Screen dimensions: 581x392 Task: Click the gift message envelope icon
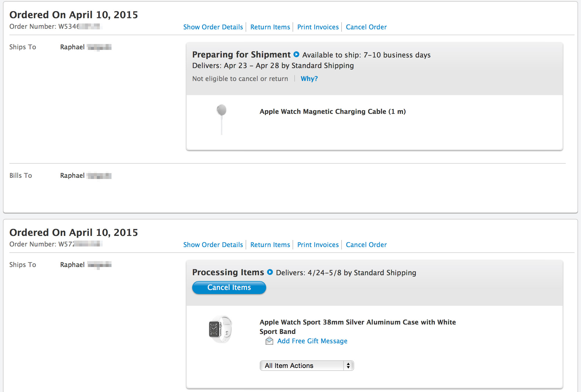tap(269, 341)
